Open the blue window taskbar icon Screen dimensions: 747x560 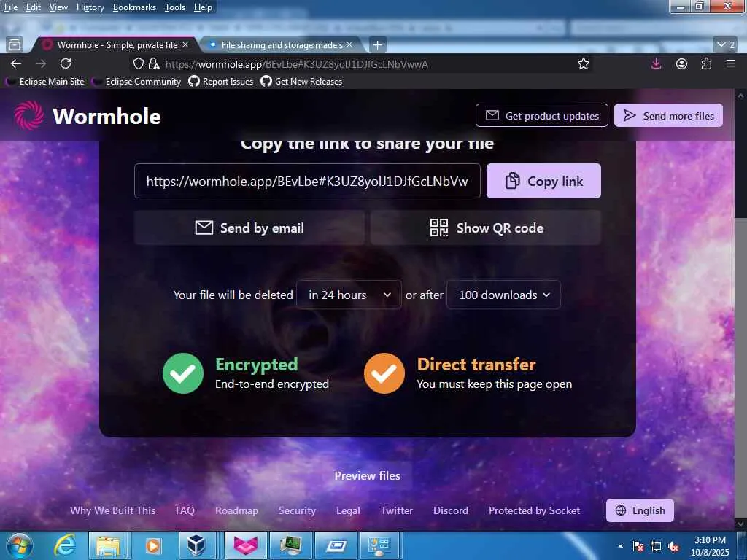click(x=336, y=545)
